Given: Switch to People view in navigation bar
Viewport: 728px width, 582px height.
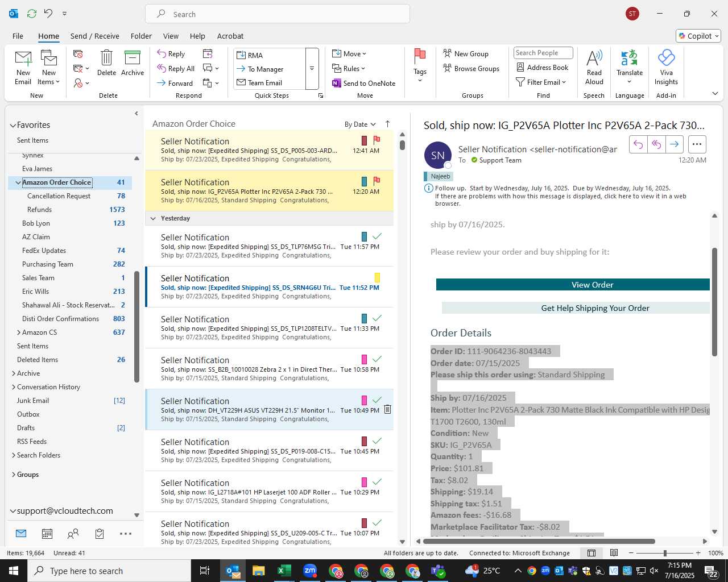Looking at the screenshot, I should click(x=73, y=534).
